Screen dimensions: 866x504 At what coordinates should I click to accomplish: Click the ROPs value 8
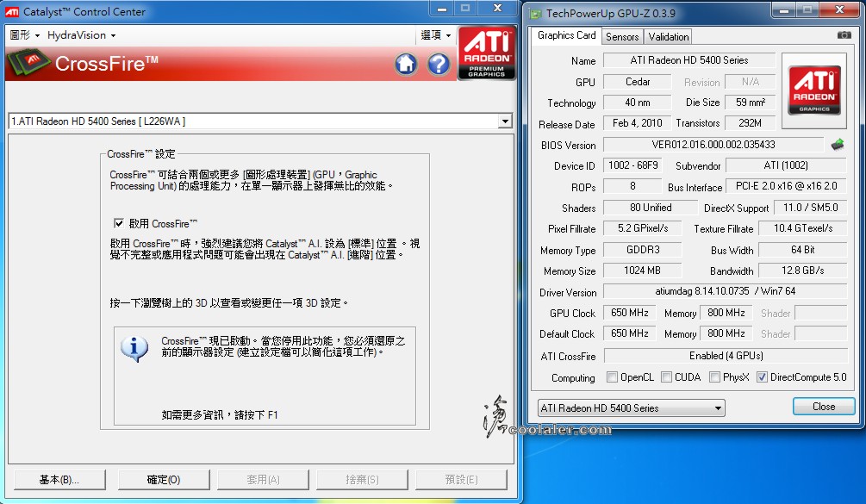[x=633, y=186]
